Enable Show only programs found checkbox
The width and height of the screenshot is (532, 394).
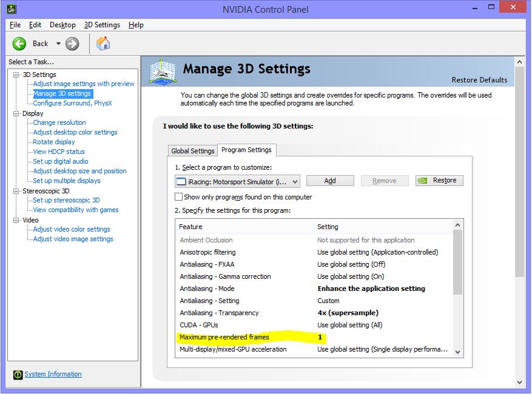[x=179, y=197]
